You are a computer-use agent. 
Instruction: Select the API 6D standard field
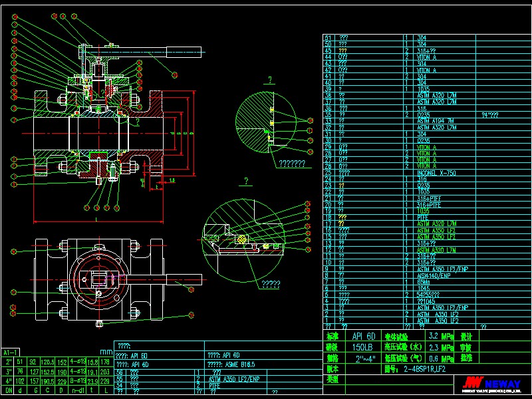tap(363, 336)
